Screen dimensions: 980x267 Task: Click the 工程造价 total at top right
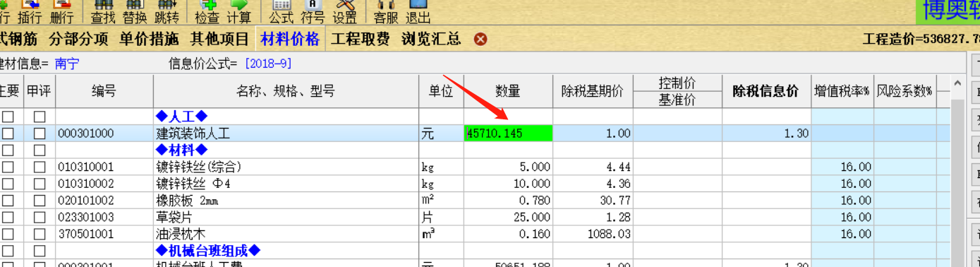(921, 40)
